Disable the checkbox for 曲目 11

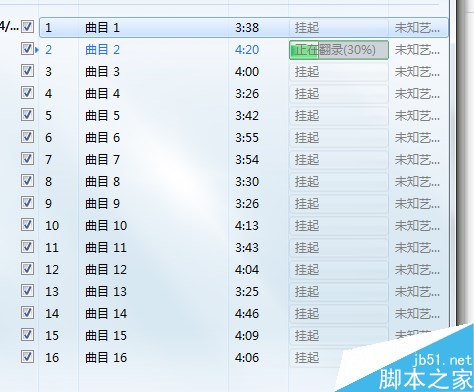[27, 246]
